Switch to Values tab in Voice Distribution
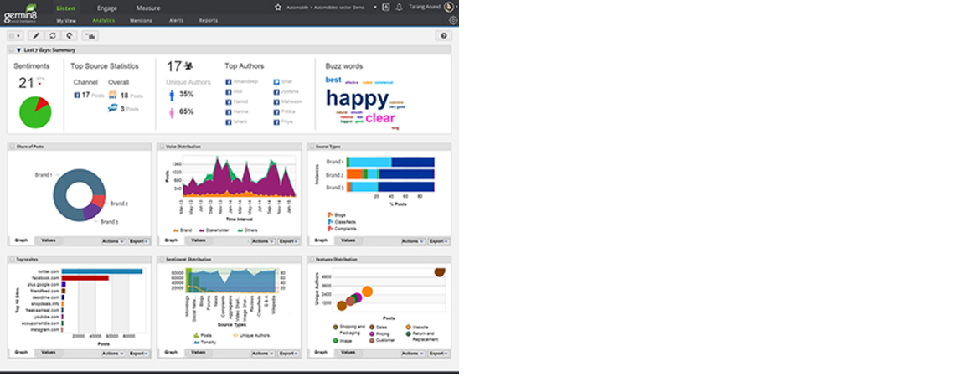Screen dimensions: 980x377 198,240
